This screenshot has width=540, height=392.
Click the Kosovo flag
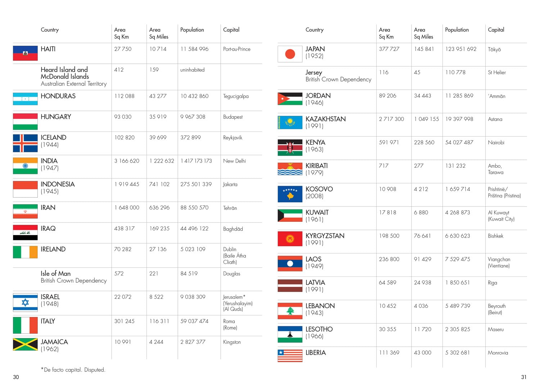(x=290, y=194)
